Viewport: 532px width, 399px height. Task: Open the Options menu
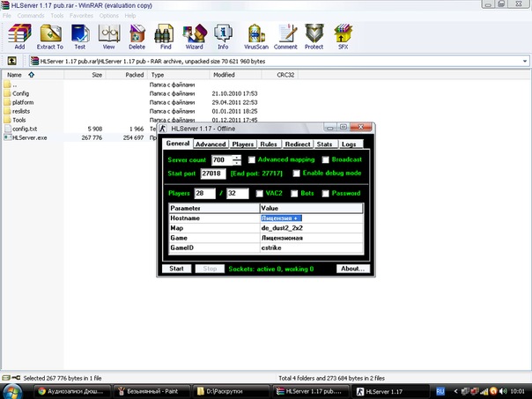[109, 16]
